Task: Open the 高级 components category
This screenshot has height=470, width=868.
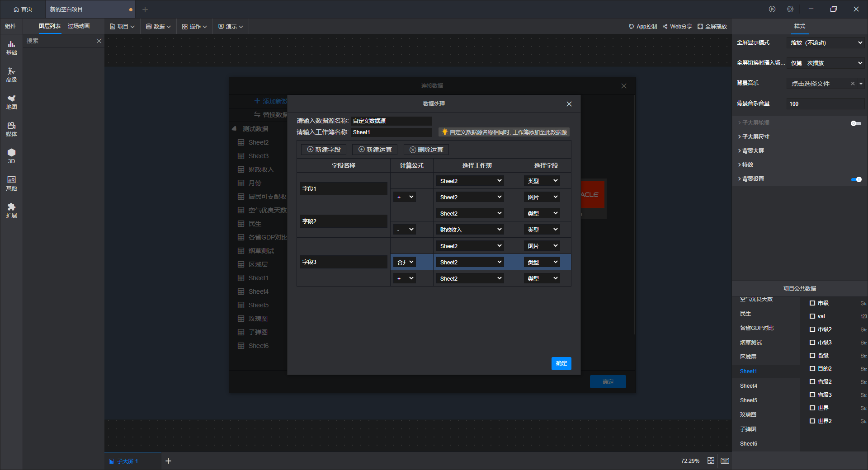Action: click(11, 75)
